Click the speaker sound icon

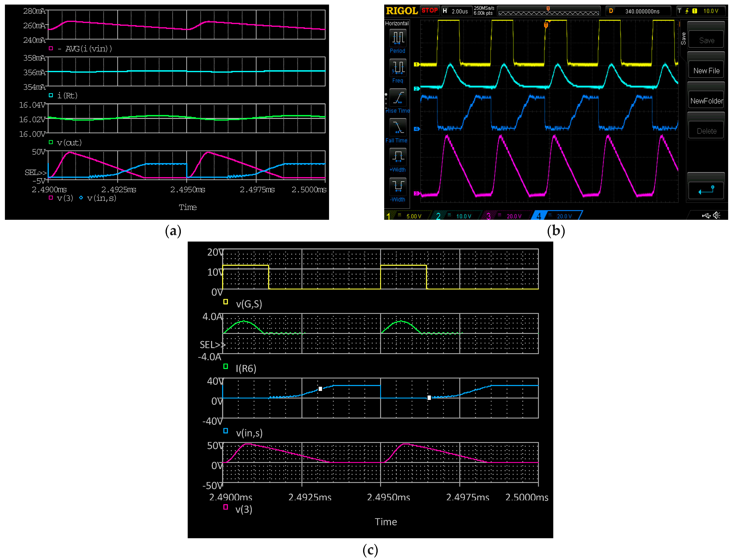click(x=716, y=215)
